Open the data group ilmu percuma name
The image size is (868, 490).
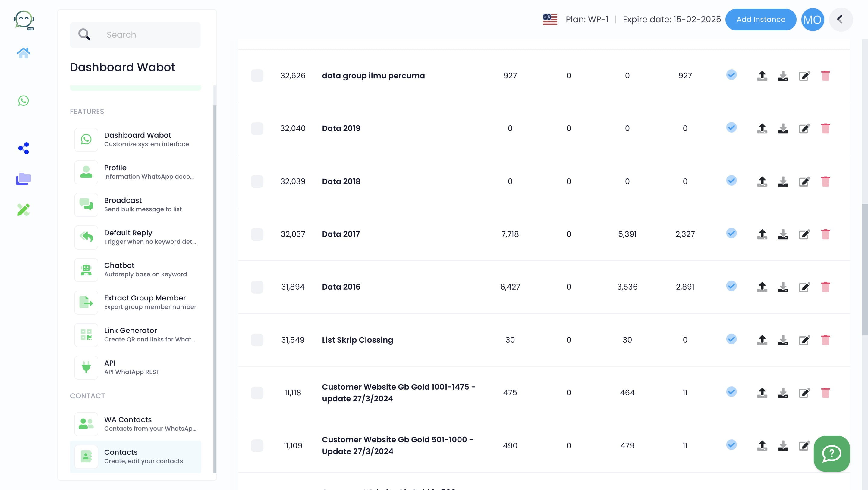click(x=373, y=76)
